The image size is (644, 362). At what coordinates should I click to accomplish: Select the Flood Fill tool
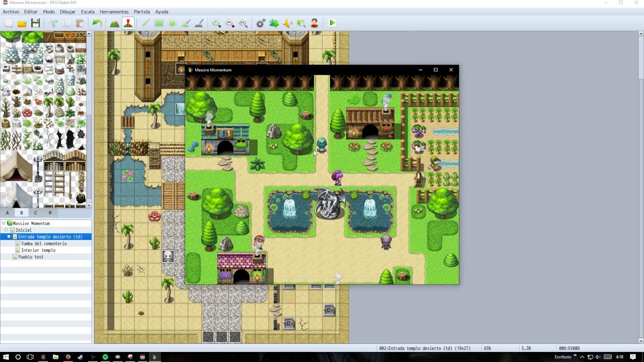tap(186, 23)
